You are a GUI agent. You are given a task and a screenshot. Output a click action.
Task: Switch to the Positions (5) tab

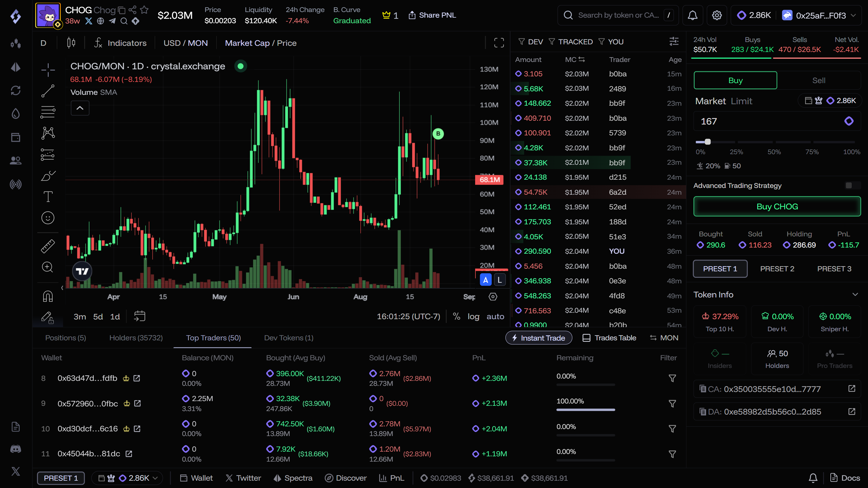point(65,338)
